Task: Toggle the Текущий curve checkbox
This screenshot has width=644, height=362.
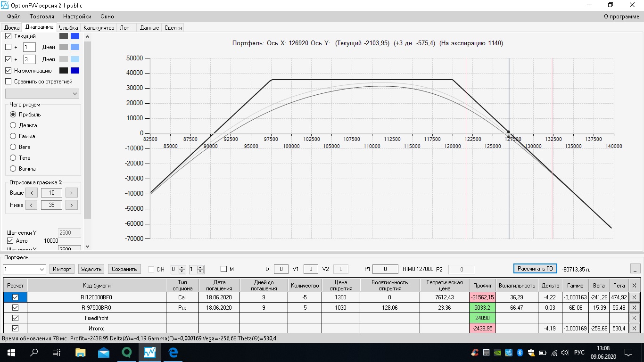Action: [8, 36]
